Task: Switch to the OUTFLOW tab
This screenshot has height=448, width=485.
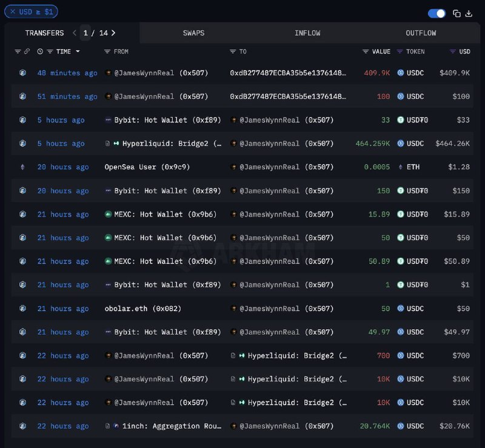Action: pos(421,33)
